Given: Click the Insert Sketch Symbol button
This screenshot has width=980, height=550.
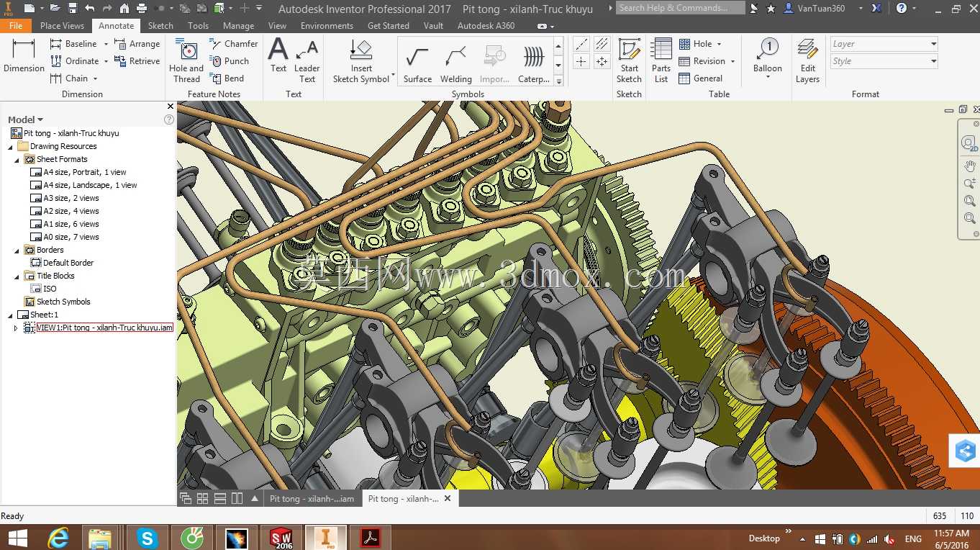Looking at the screenshot, I should 361,60.
